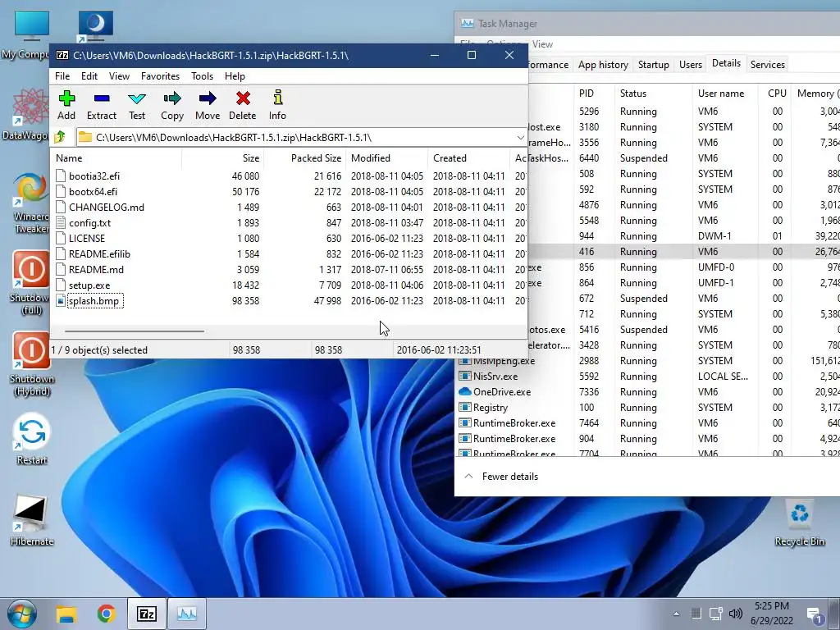Click the Move toolbar icon
This screenshot has width=840, height=630.
(x=208, y=105)
